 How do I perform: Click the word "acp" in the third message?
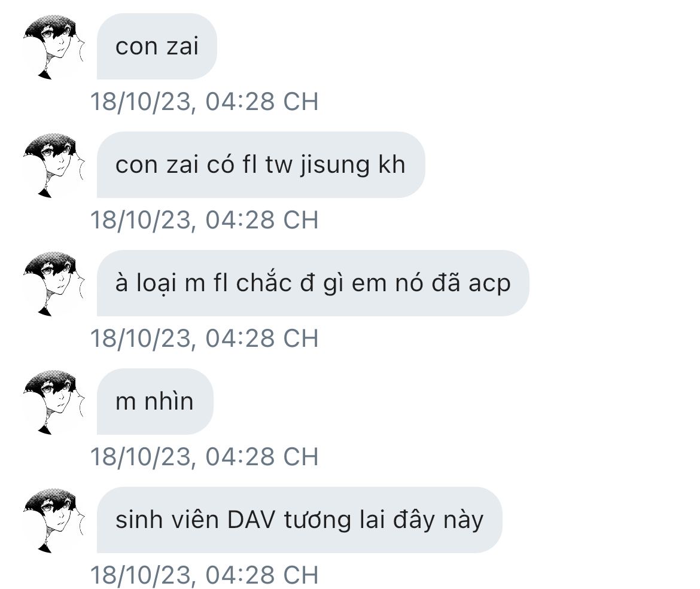(x=489, y=285)
